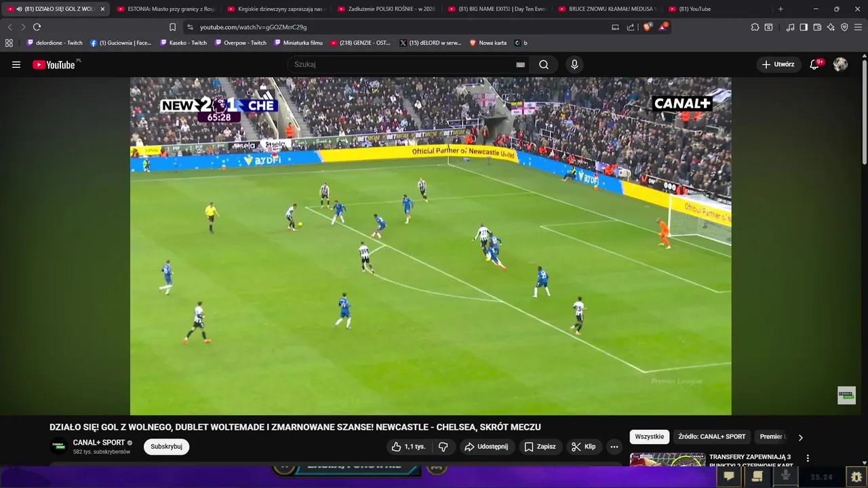Open Brave Shields lion icon
This screenshot has height=488, width=868.
(647, 27)
